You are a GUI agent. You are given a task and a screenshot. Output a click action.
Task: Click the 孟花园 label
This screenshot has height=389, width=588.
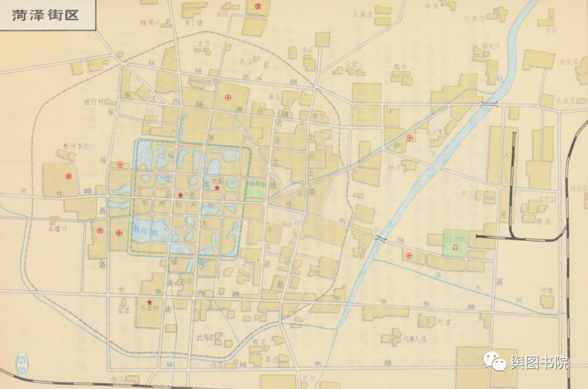[547, 200]
